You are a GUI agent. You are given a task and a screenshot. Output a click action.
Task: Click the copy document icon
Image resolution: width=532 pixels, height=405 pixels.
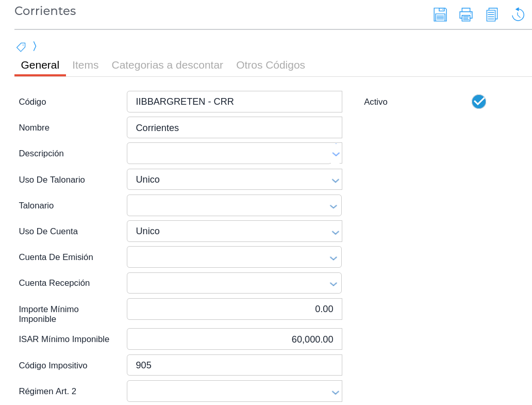tap(492, 14)
